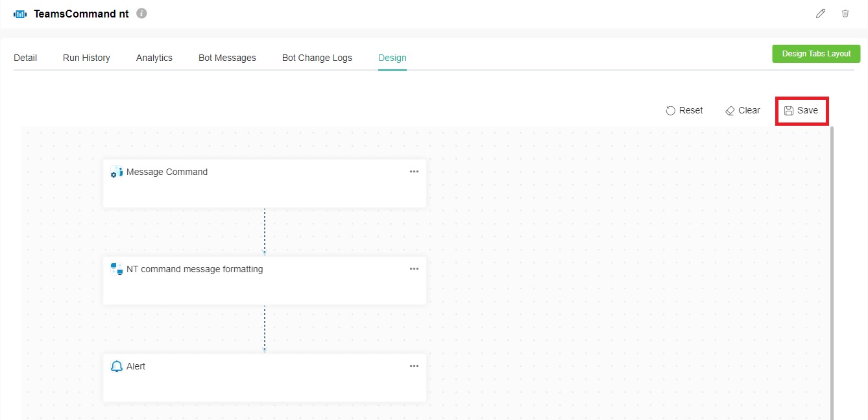This screenshot has height=420, width=868.
Task: Click the pencil edit icon
Action: pyautogui.click(x=821, y=14)
